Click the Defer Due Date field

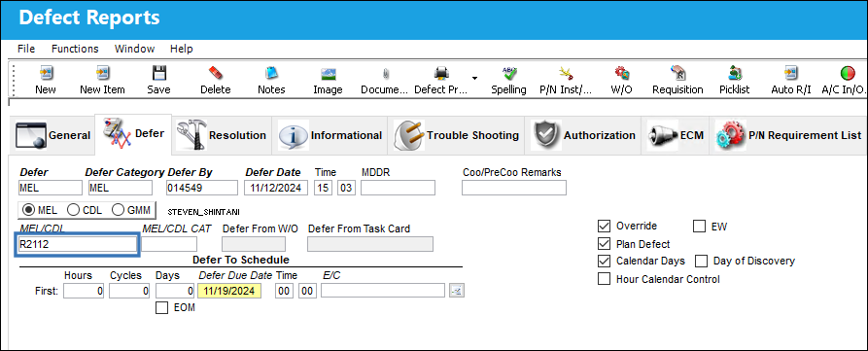coord(229,292)
